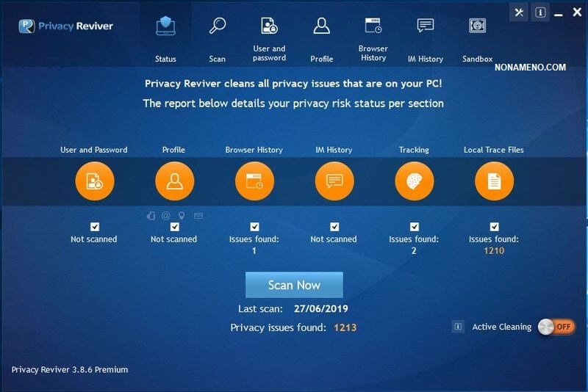Click the Privacy Reviver logo
This screenshot has width=588, height=392.
(65, 26)
